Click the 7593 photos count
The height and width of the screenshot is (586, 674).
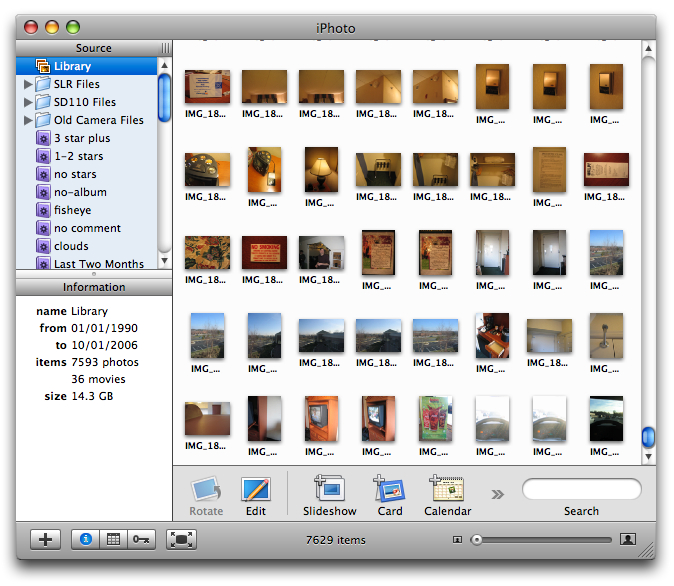pos(105,362)
